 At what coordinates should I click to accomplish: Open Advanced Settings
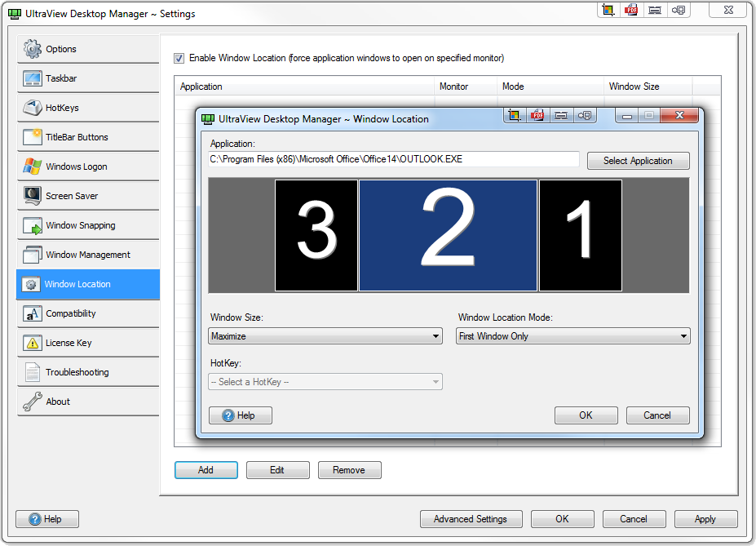coord(471,519)
